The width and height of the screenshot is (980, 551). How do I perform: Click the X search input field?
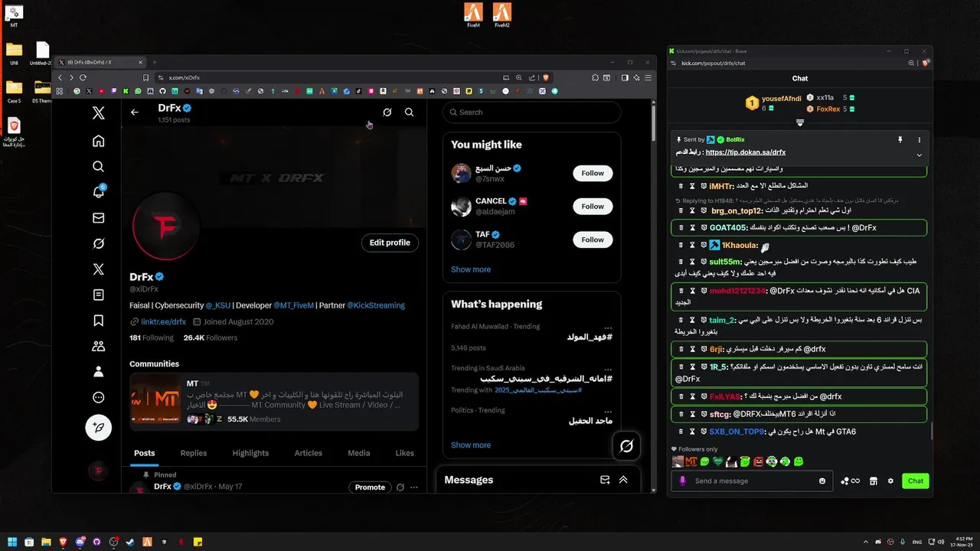click(531, 112)
